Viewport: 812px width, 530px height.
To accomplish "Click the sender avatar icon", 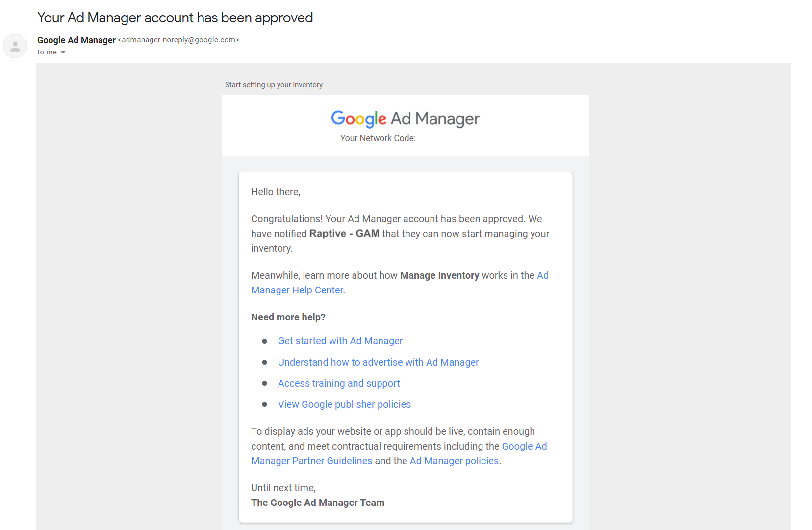I will pyautogui.click(x=15, y=46).
